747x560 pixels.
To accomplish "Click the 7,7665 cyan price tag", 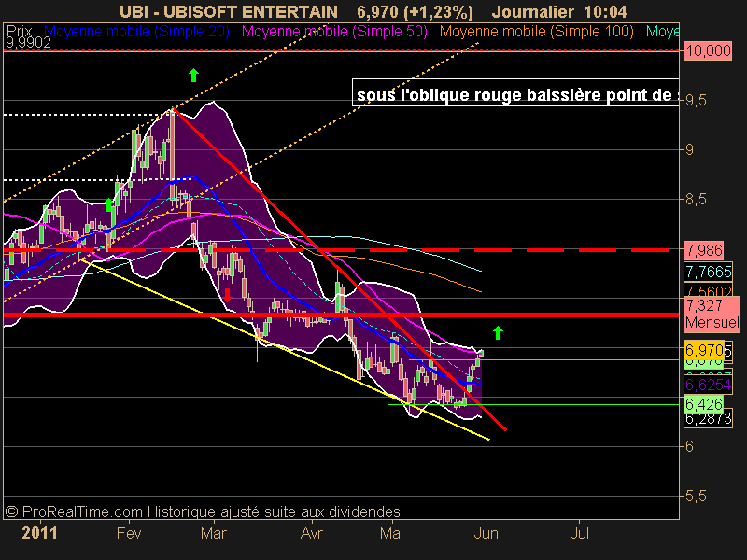I will (708, 272).
